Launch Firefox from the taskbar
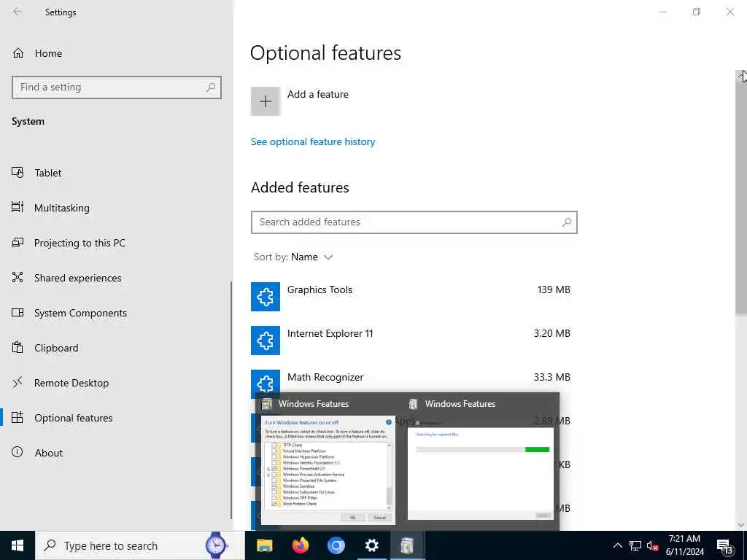 tap(300, 545)
